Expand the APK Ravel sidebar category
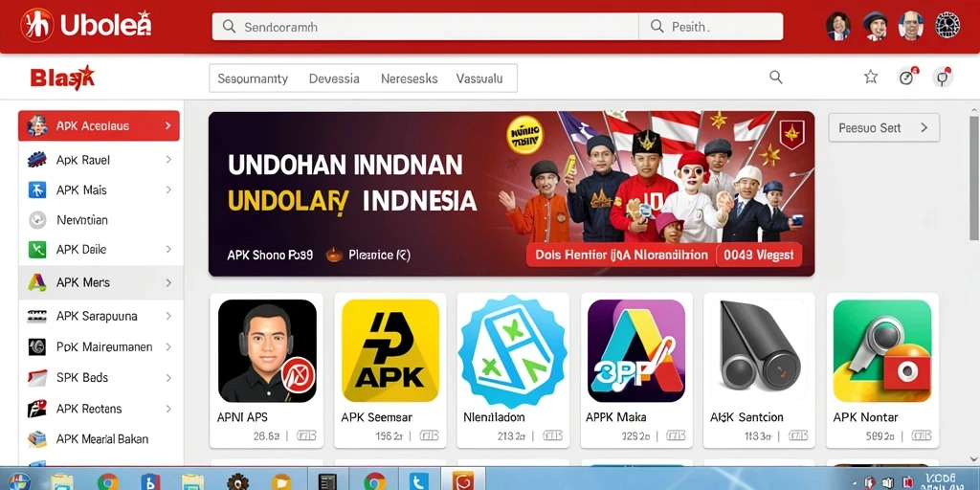The width and height of the screenshot is (980, 490). (99, 160)
